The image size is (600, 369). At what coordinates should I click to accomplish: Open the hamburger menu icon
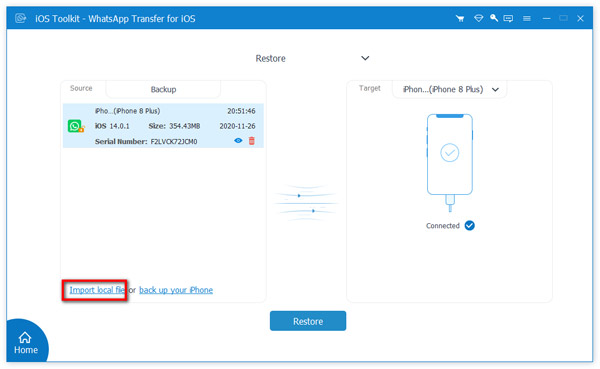(x=527, y=18)
